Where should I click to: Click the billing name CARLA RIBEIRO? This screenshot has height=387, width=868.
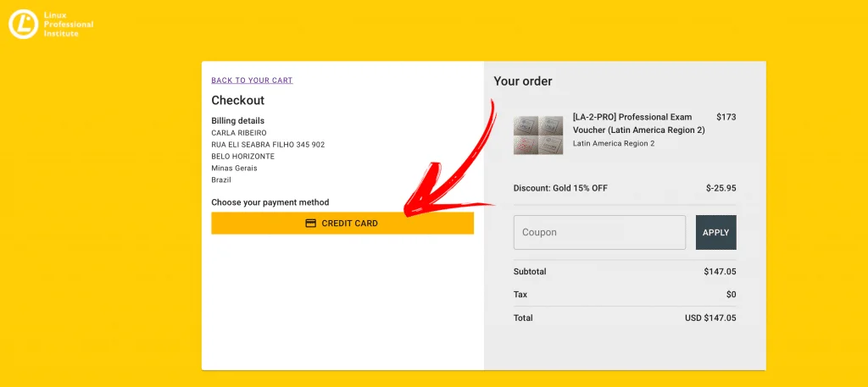coord(239,133)
